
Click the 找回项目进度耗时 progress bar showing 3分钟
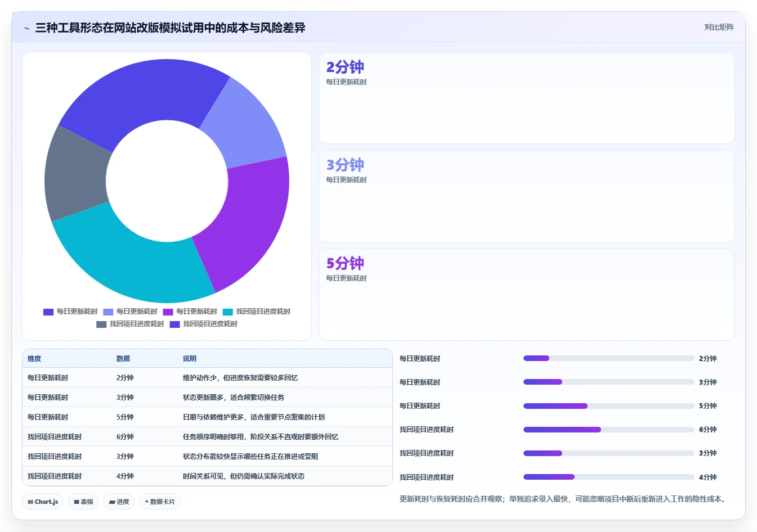coord(609,453)
